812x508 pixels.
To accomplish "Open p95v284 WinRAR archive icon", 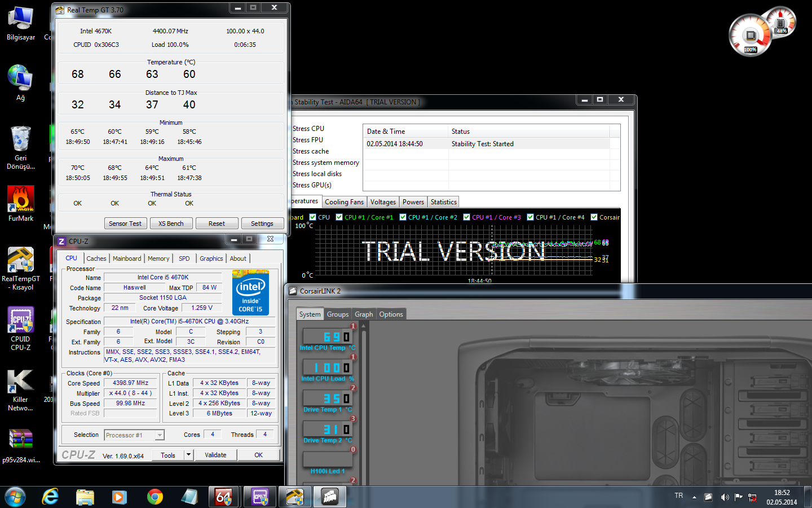I will point(21,446).
